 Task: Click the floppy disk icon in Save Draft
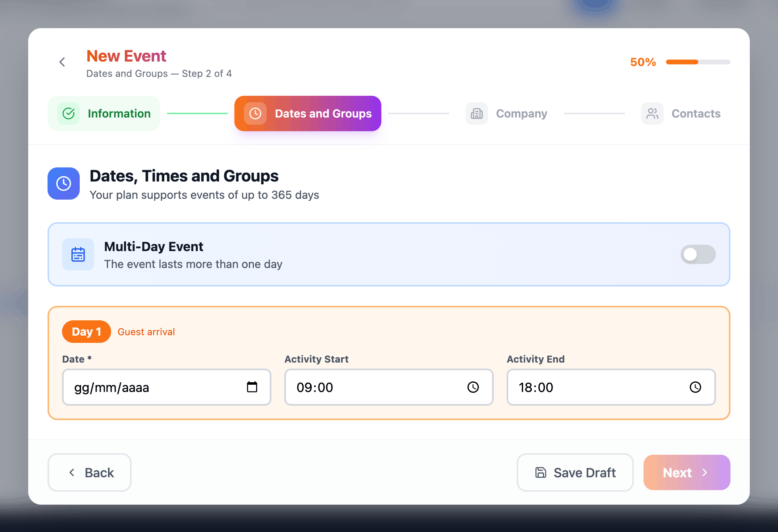click(x=541, y=472)
